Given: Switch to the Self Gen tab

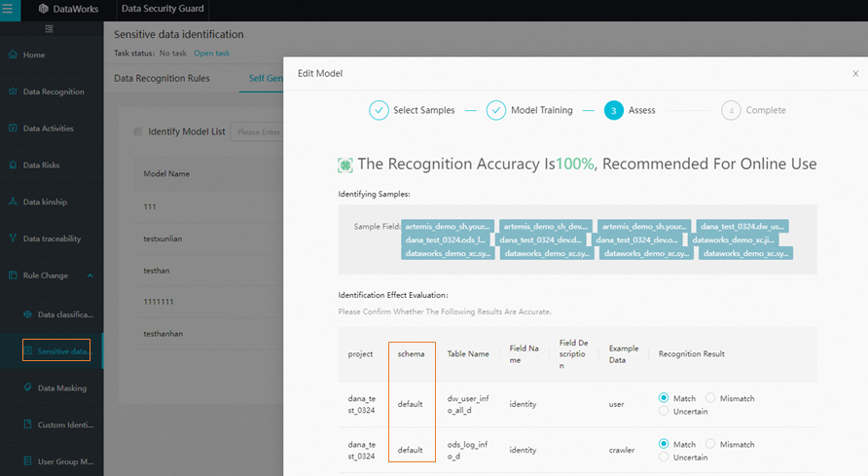Looking at the screenshot, I should [x=266, y=78].
